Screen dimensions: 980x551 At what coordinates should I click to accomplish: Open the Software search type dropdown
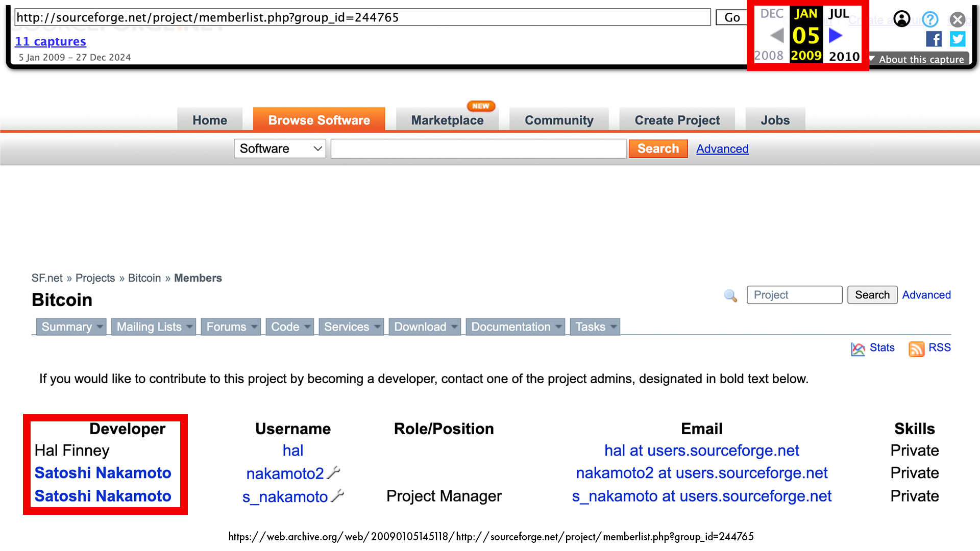pyautogui.click(x=280, y=149)
